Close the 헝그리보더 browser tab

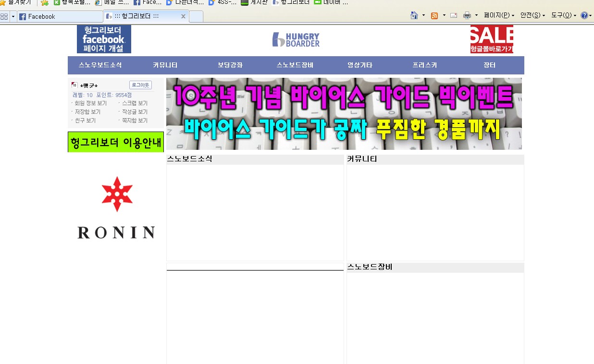pos(183,16)
